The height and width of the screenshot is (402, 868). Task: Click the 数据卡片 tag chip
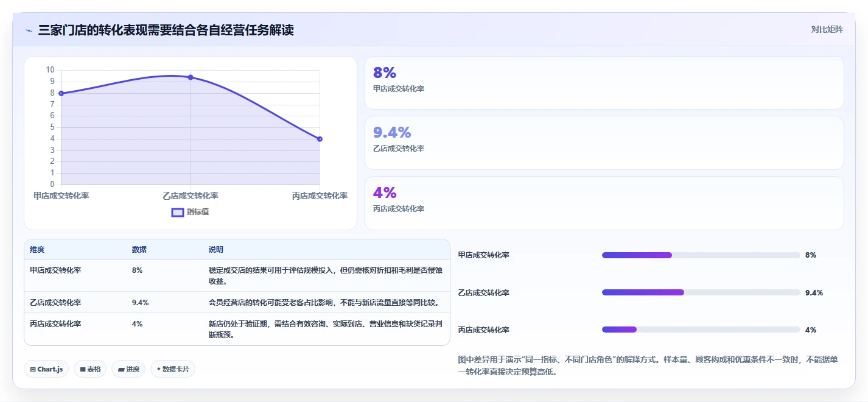tap(173, 369)
